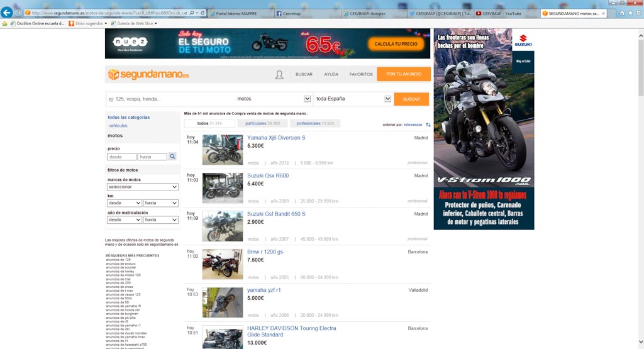The width and height of the screenshot is (644, 349).
Task: Open the FAVORITOS menu item
Action: [x=361, y=74]
